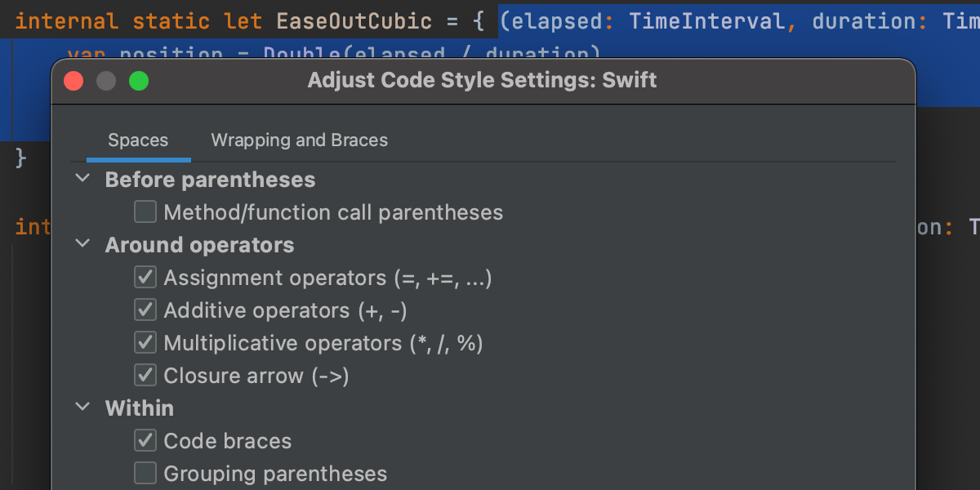Uncheck Assignment operators checkbox
980x490 pixels.
click(x=145, y=278)
